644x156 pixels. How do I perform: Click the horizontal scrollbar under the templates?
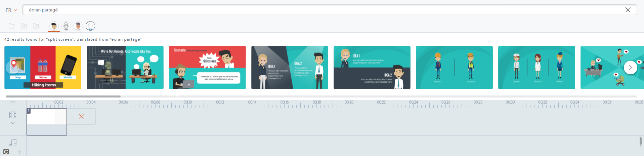pos(63,96)
